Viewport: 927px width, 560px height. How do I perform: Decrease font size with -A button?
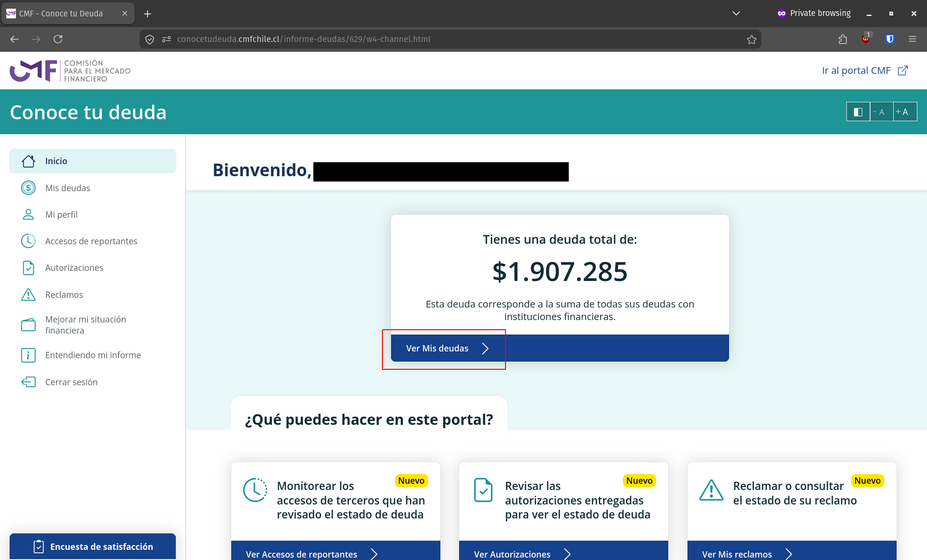coord(881,112)
